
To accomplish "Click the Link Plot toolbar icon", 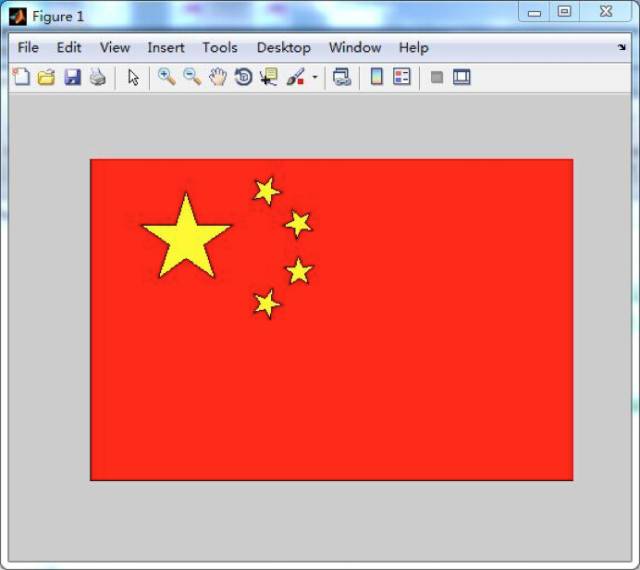I will tap(342, 77).
